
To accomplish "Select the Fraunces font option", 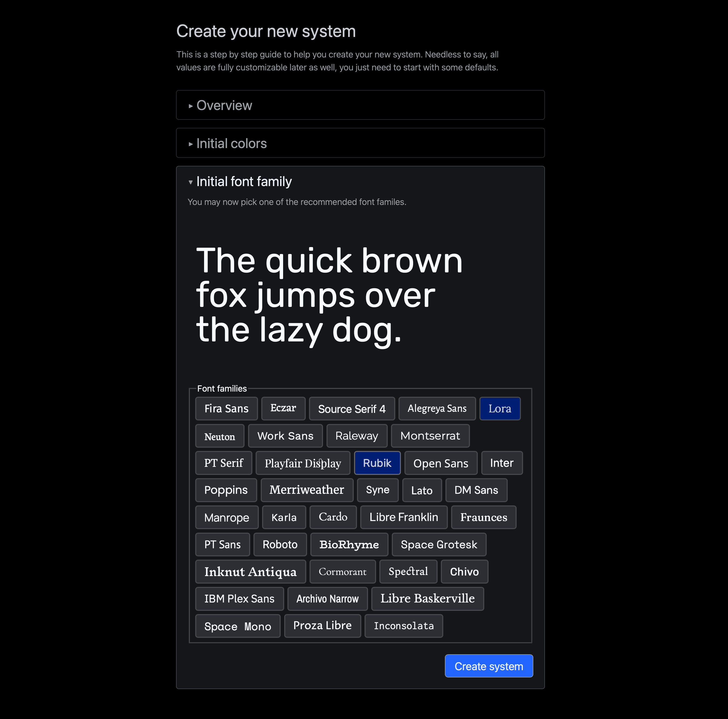I will click(x=483, y=517).
